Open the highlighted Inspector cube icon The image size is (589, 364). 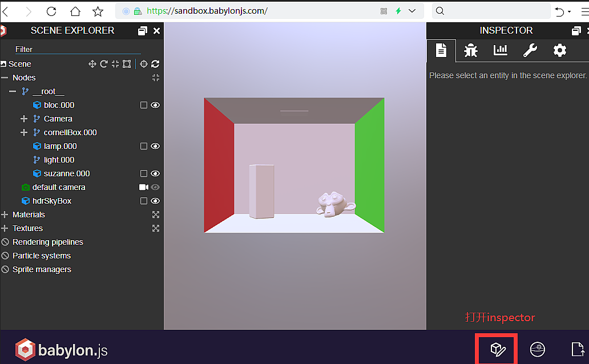tap(496, 349)
